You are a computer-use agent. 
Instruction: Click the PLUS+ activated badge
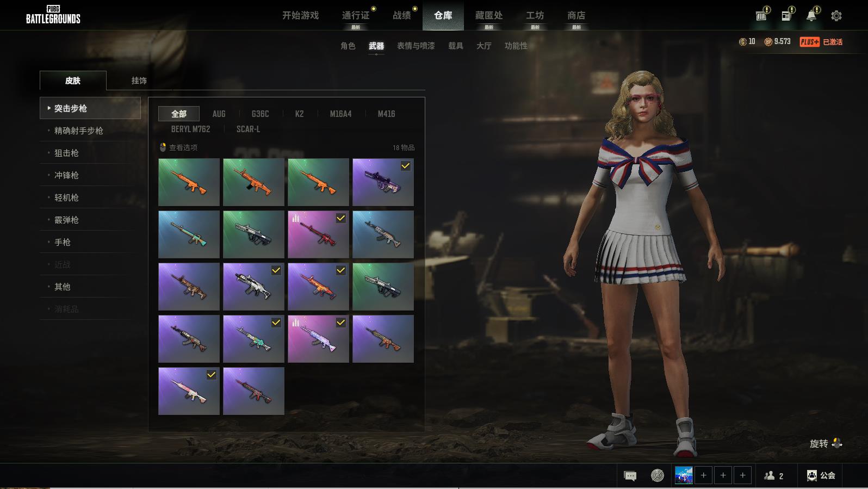(x=821, y=42)
